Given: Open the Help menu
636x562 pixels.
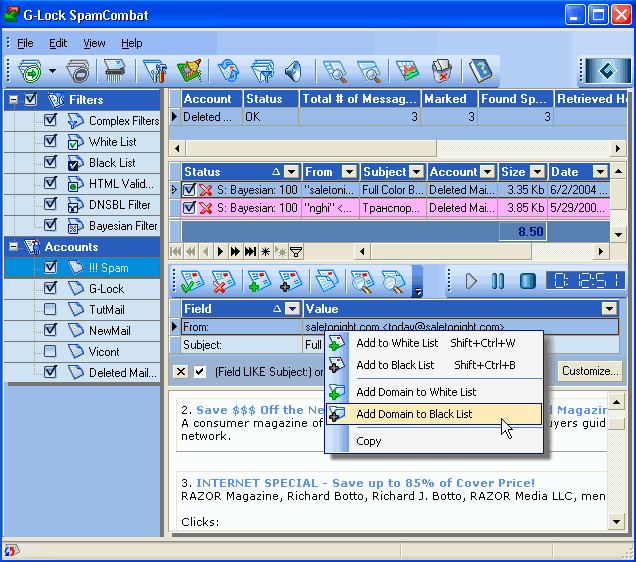Looking at the screenshot, I should [131, 43].
